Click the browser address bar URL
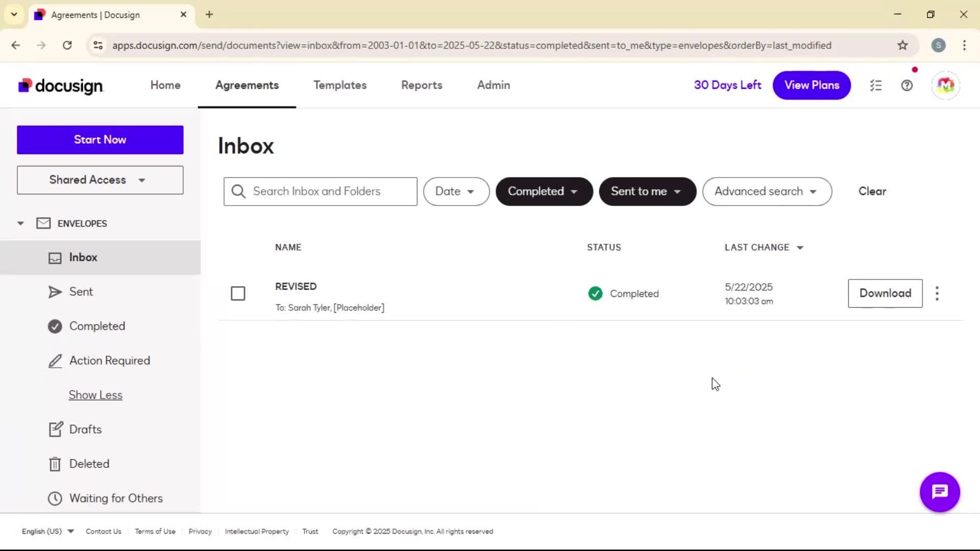Viewport: 980px width, 551px height. point(472,45)
